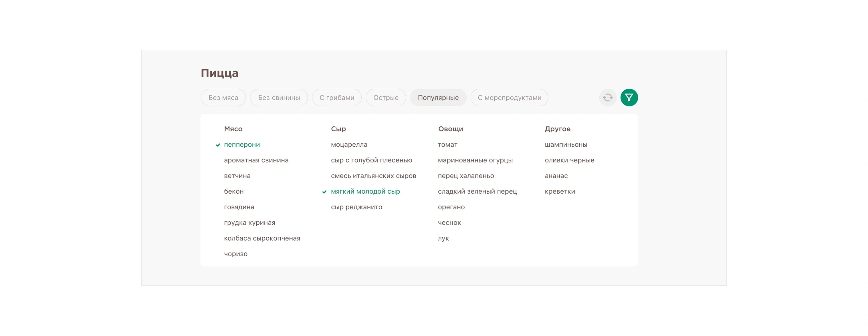Viewport: 868px width, 336px height.
Task: Check the 'грудка куриная' ingredient
Action: (249, 222)
